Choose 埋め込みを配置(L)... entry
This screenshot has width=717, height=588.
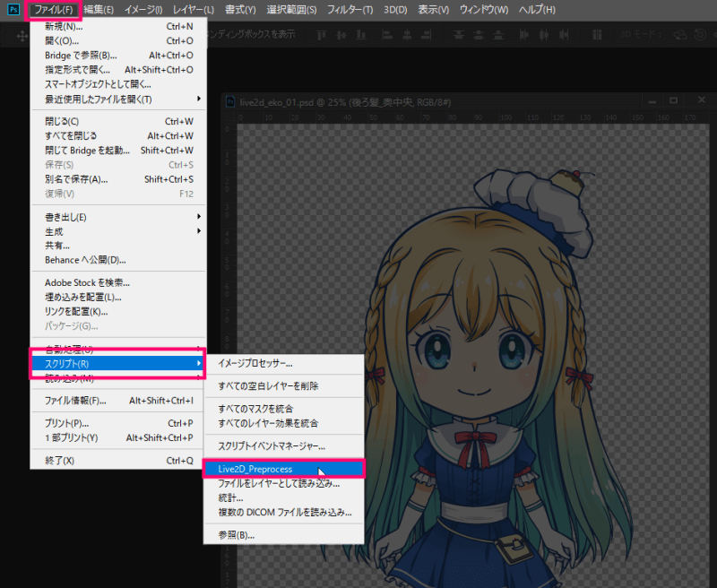(x=118, y=298)
